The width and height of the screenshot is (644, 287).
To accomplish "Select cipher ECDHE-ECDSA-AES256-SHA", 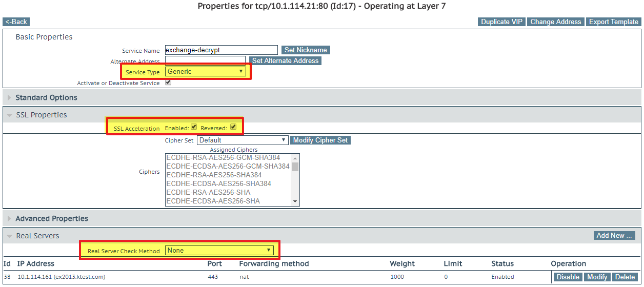I will click(213, 201).
